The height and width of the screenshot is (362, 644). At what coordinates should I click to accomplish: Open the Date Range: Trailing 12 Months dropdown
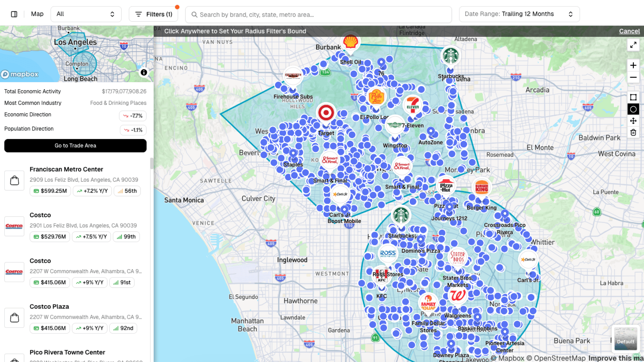click(519, 14)
